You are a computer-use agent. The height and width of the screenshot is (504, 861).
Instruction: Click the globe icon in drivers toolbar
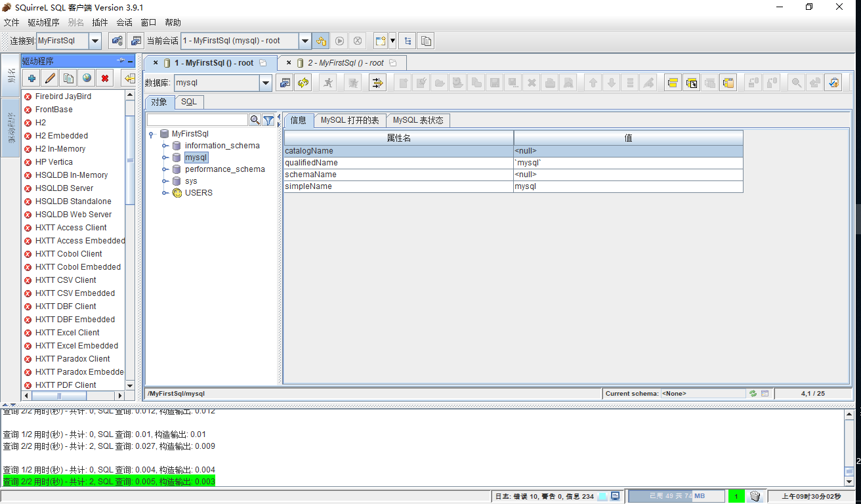click(87, 79)
